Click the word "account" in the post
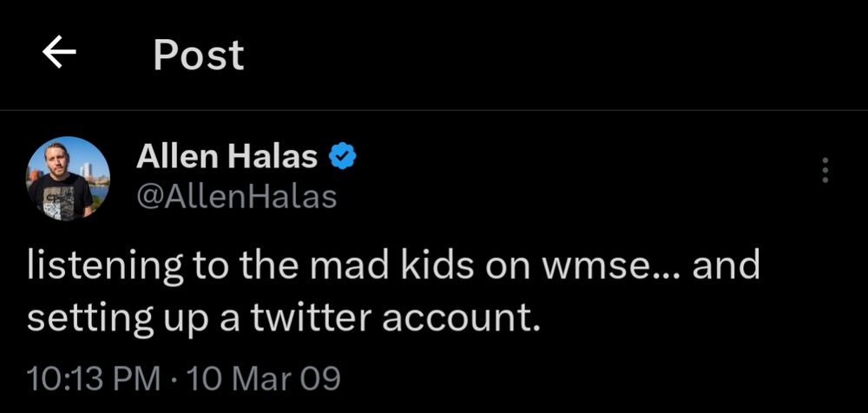Screen dimensions: 868x413 pos(464,318)
